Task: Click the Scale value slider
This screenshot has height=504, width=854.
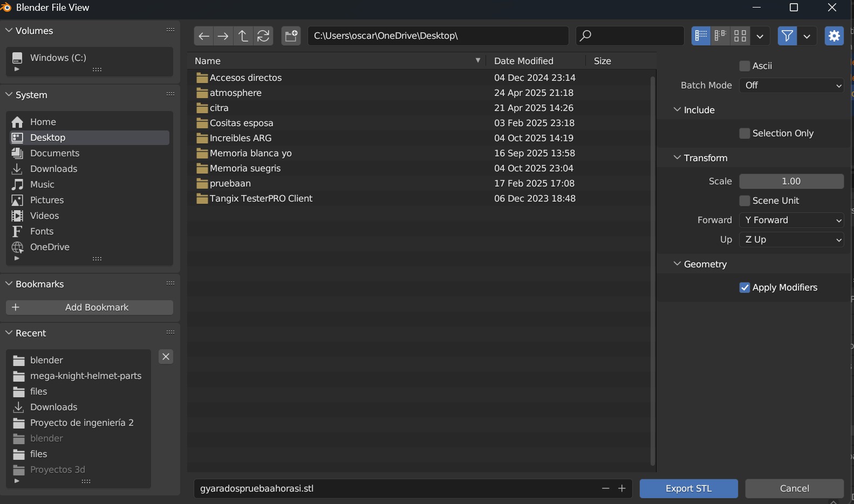Action: (x=791, y=181)
